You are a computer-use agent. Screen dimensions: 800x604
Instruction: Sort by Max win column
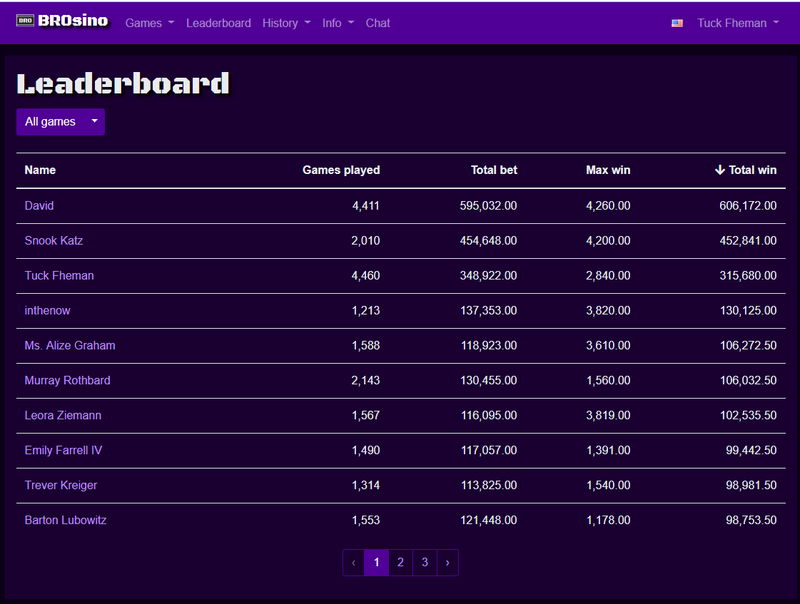[608, 170]
